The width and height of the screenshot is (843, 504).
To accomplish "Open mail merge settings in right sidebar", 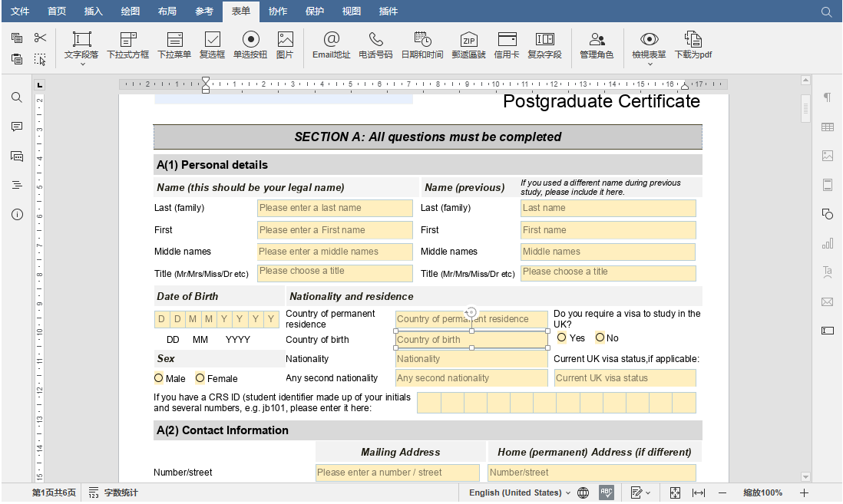I will point(828,301).
